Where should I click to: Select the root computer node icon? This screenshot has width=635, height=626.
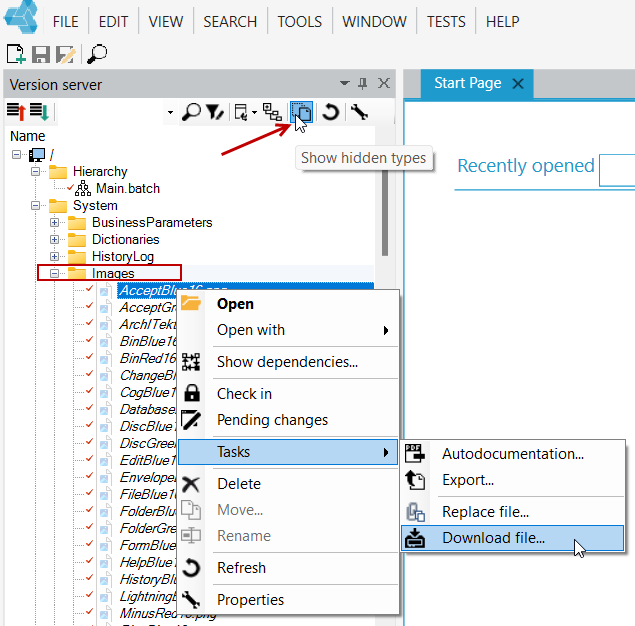pyautogui.click(x=37, y=154)
